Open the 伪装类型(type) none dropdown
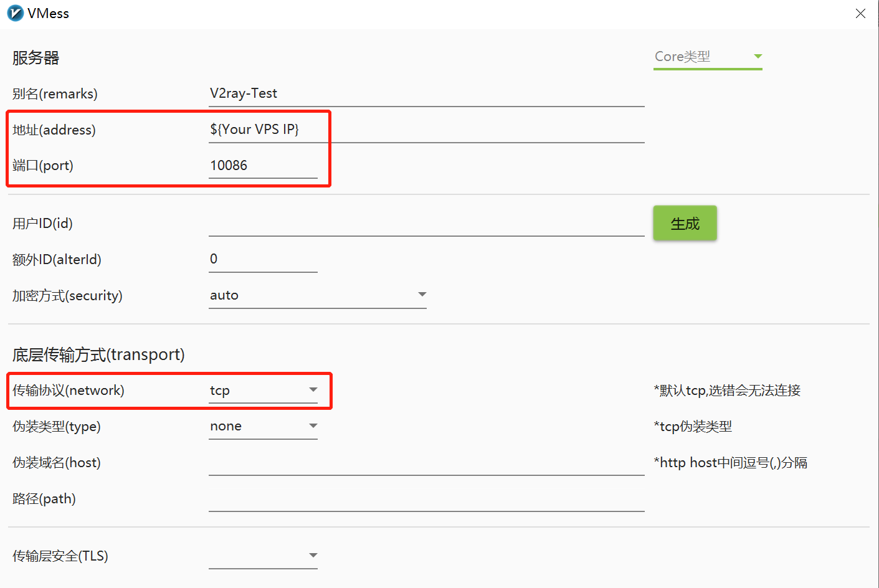The image size is (879, 588). 263,427
